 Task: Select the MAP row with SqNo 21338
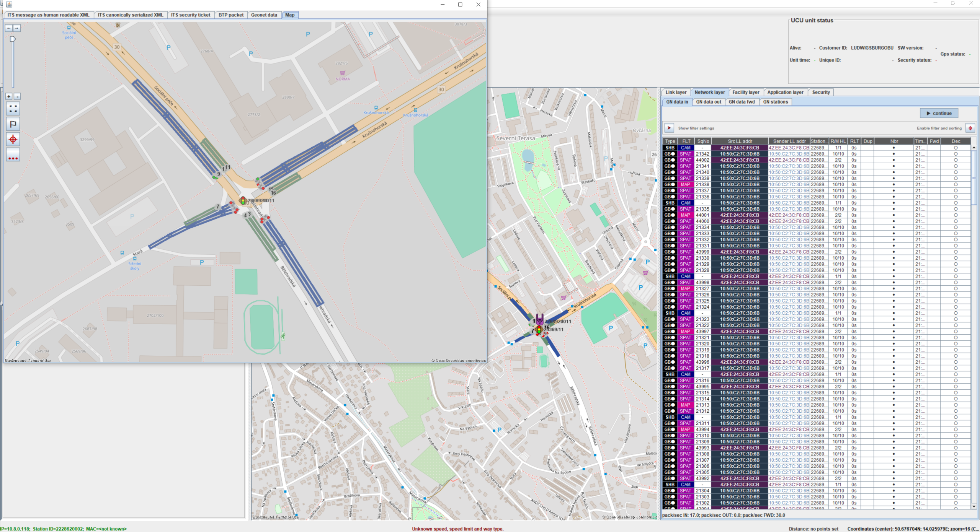(817, 184)
